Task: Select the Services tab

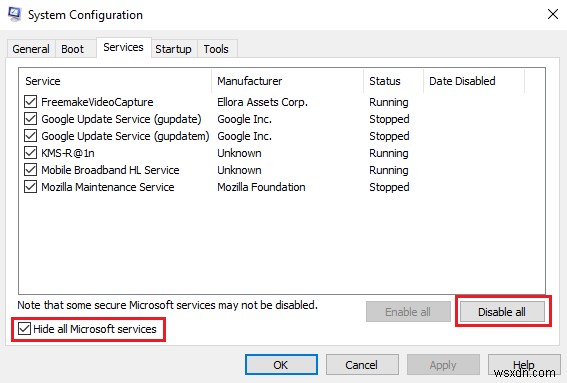Action: click(x=124, y=47)
